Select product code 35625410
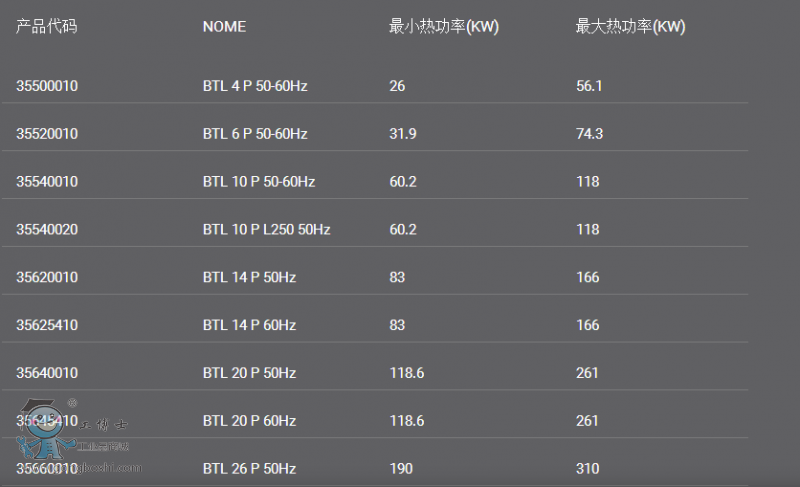The width and height of the screenshot is (800, 487). [47, 325]
